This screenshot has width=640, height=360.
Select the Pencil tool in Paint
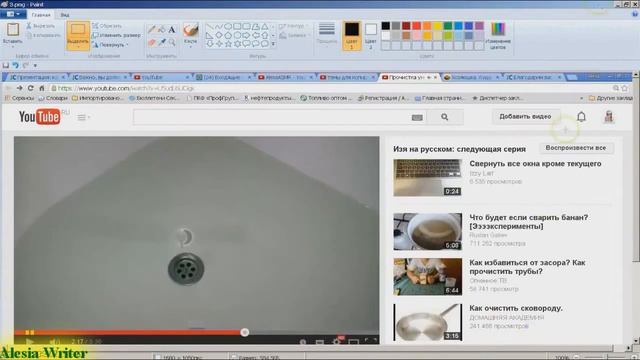pos(152,29)
